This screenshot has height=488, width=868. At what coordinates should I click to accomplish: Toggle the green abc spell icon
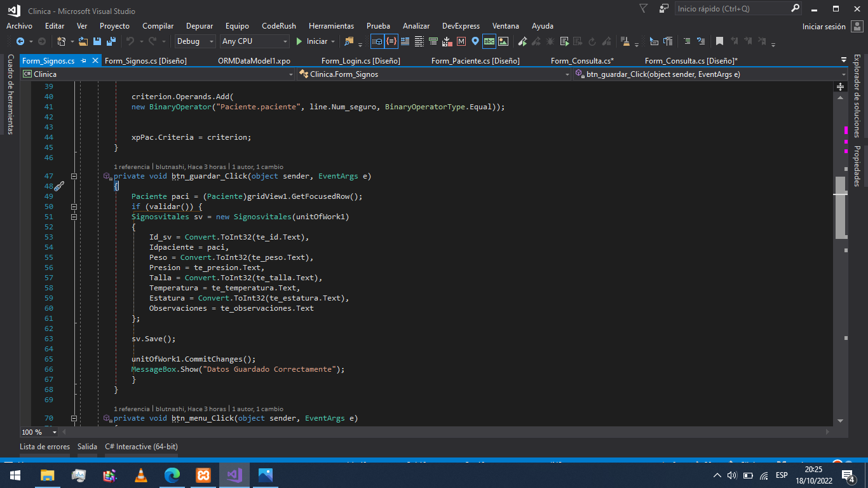click(489, 41)
